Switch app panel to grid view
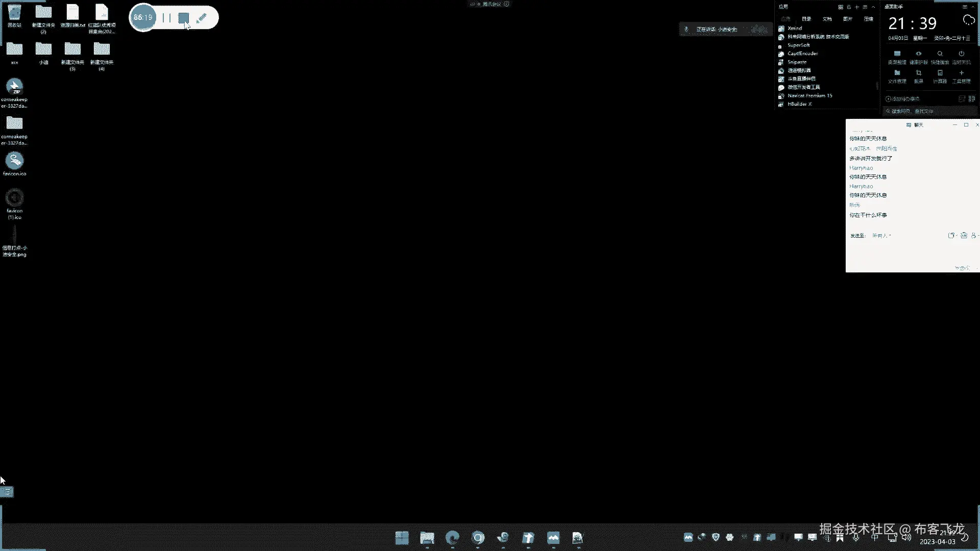 840,7
